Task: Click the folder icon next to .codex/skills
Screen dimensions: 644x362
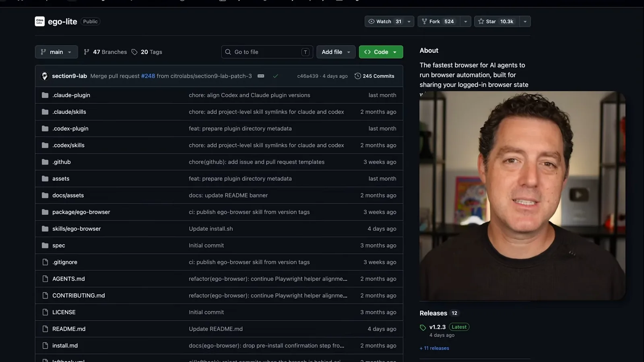Action: point(45,145)
